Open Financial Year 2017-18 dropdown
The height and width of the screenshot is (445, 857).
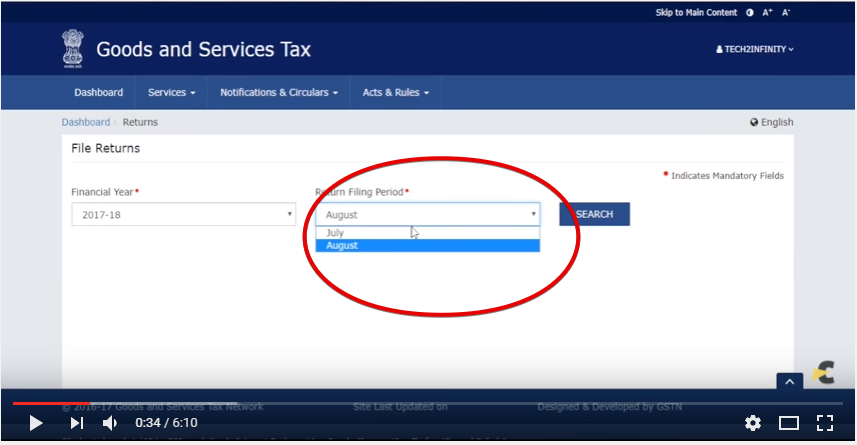pyautogui.click(x=184, y=214)
